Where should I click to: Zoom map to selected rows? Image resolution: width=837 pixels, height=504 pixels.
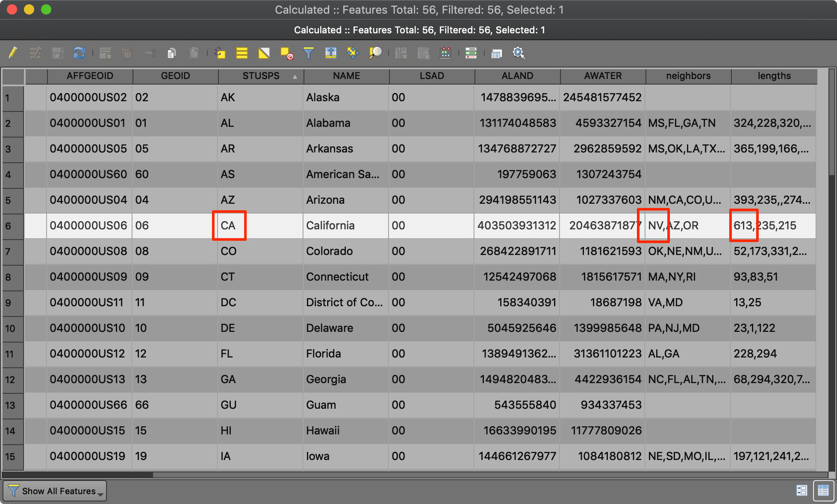point(375,53)
